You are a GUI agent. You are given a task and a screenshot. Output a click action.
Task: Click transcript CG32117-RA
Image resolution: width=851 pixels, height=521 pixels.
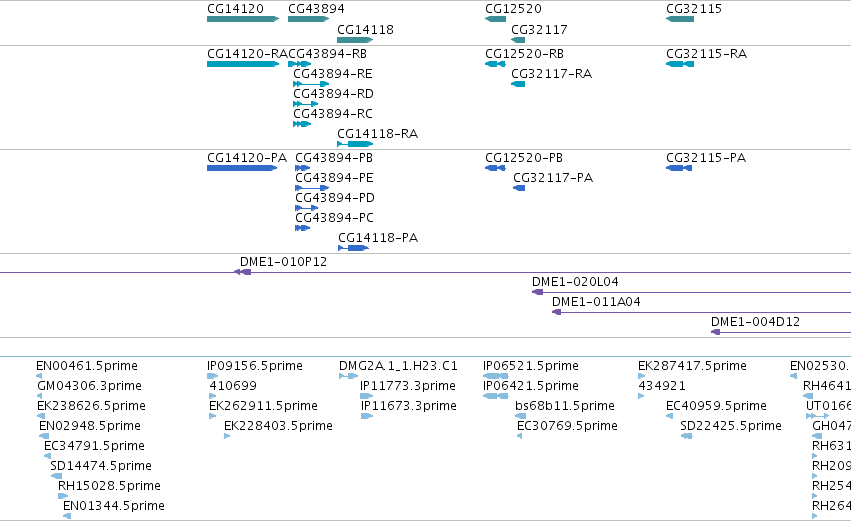click(x=518, y=84)
